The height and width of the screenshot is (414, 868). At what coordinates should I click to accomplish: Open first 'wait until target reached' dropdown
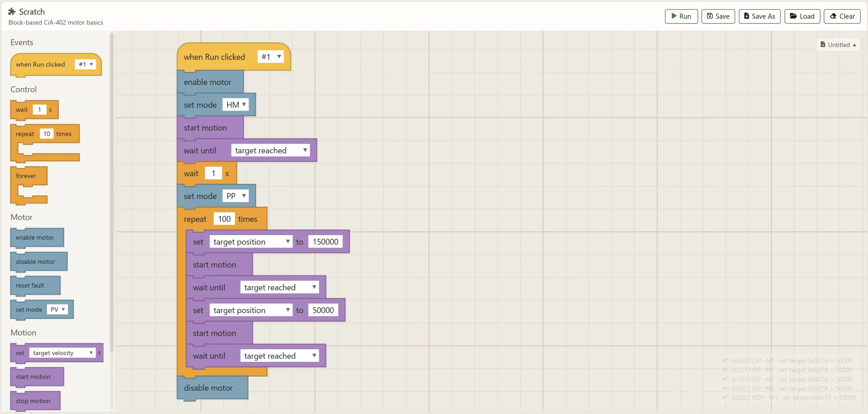[x=270, y=150]
